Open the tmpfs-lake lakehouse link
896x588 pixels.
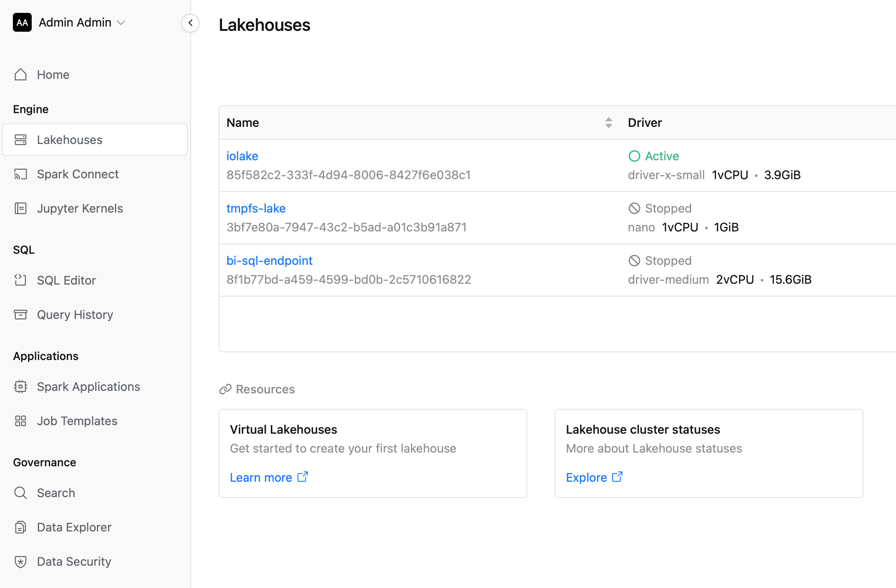[x=256, y=208]
